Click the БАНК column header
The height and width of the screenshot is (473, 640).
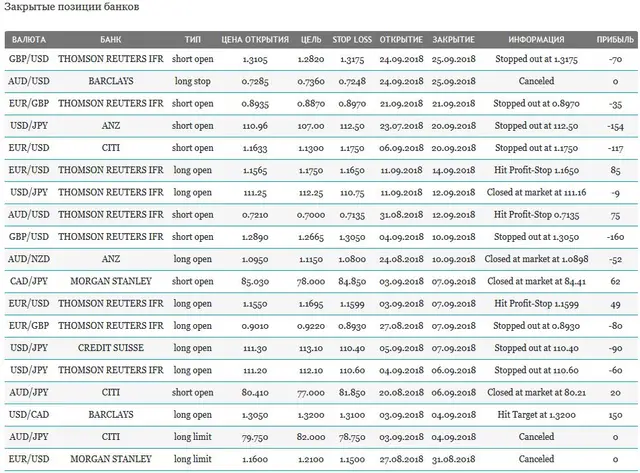coord(111,40)
